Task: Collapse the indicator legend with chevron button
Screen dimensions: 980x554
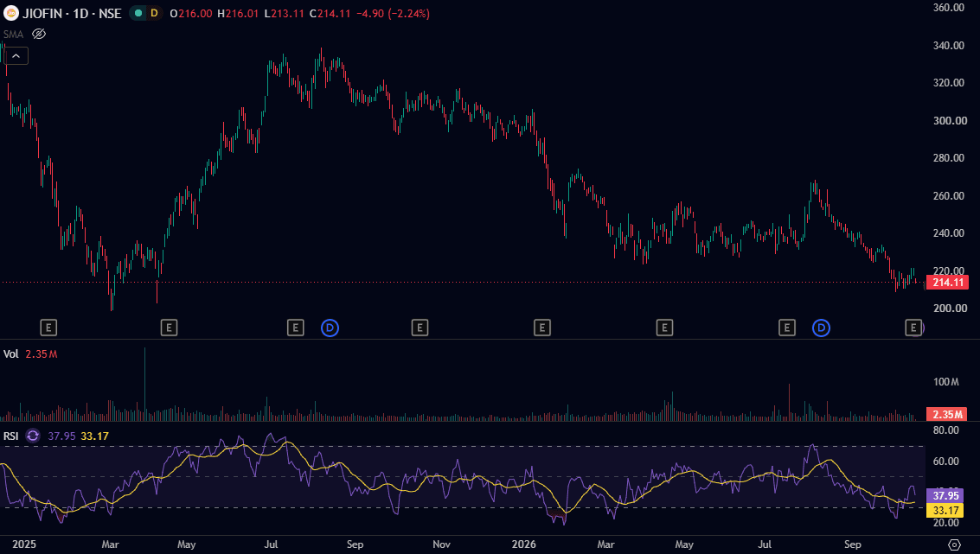Action: coord(16,56)
